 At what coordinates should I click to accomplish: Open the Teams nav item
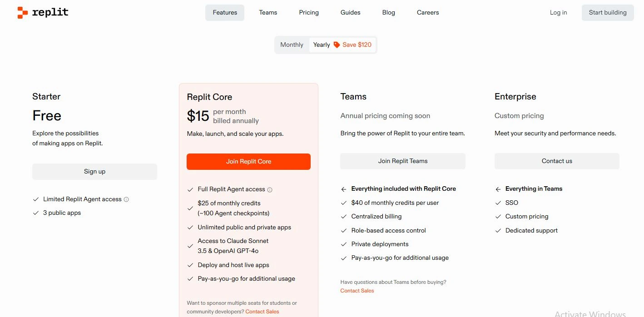tap(268, 13)
